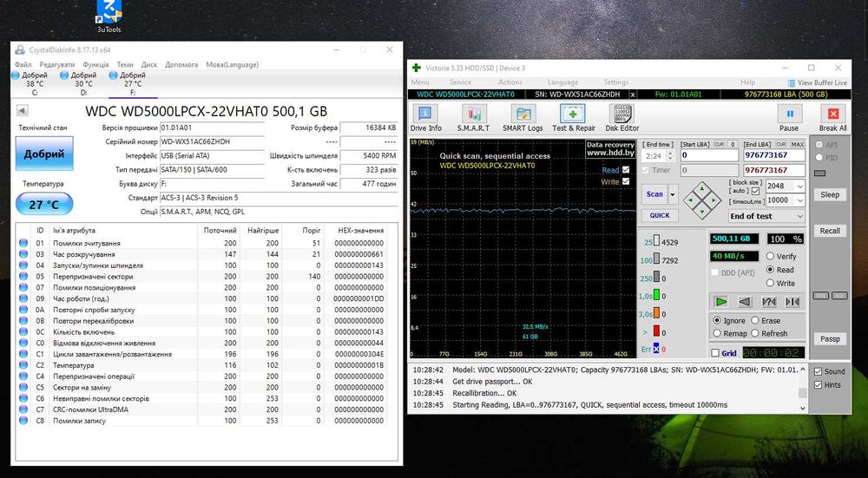Viewport: 868px width, 478px height.
Task: Click previous disk arrow in CrystalDiskInfo
Action: (x=23, y=111)
